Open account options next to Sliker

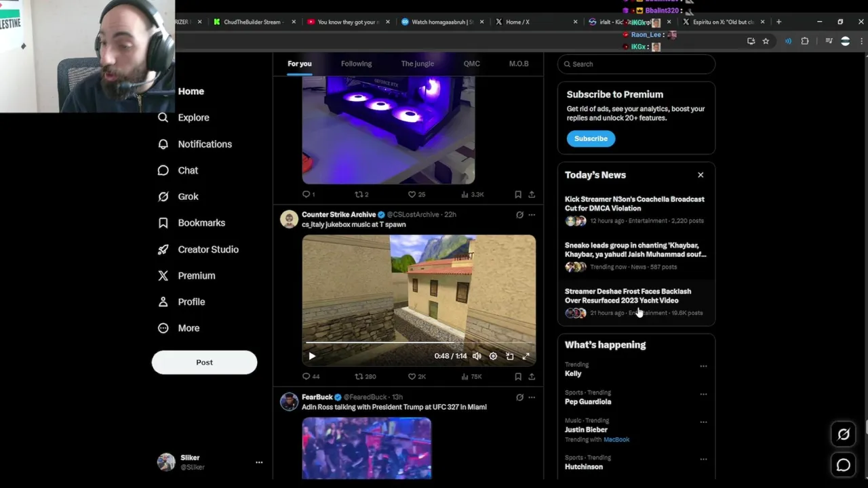click(258, 462)
